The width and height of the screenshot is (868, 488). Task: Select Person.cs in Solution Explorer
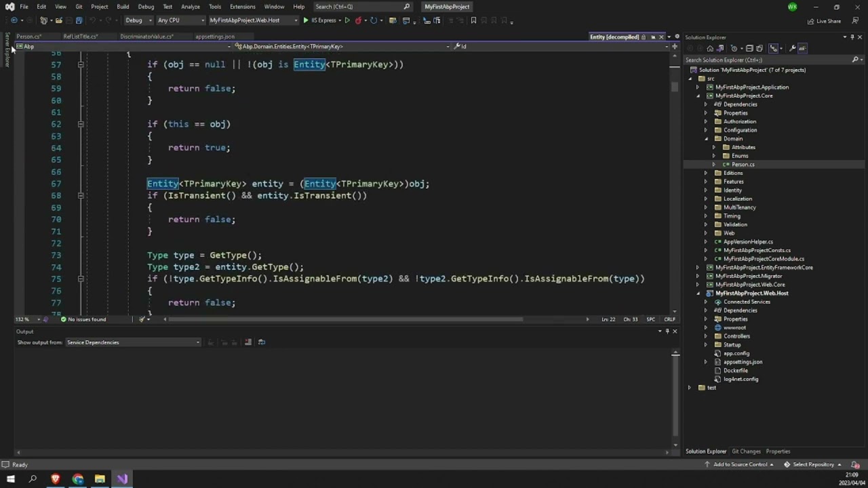743,165
